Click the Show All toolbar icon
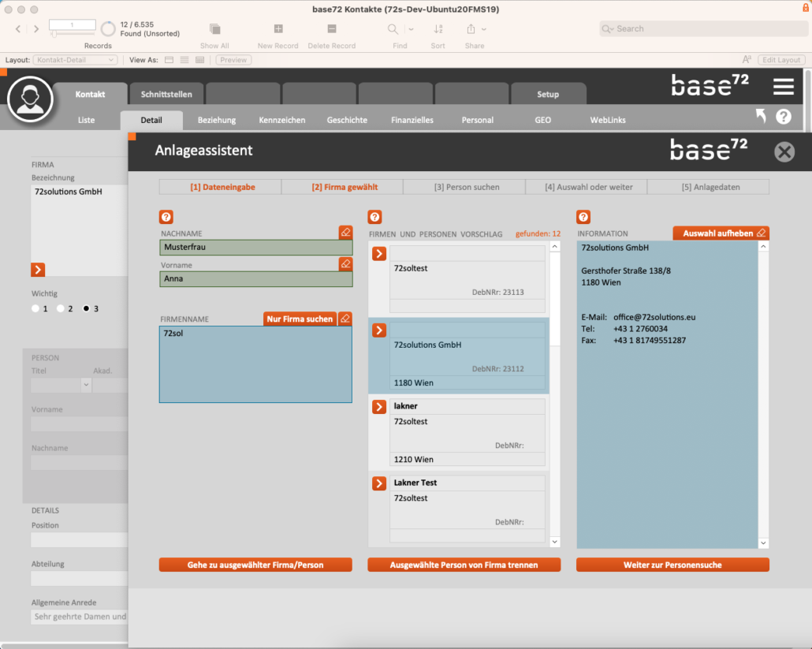812x649 pixels. coord(215,28)
